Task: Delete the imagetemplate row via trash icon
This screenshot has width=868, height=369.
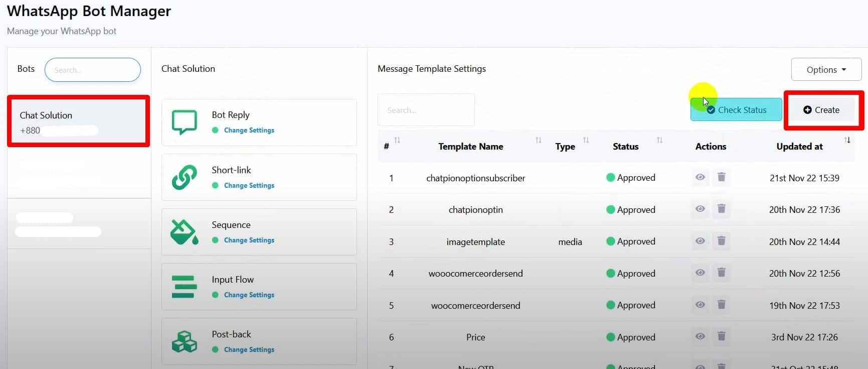Action: [721, 241]
